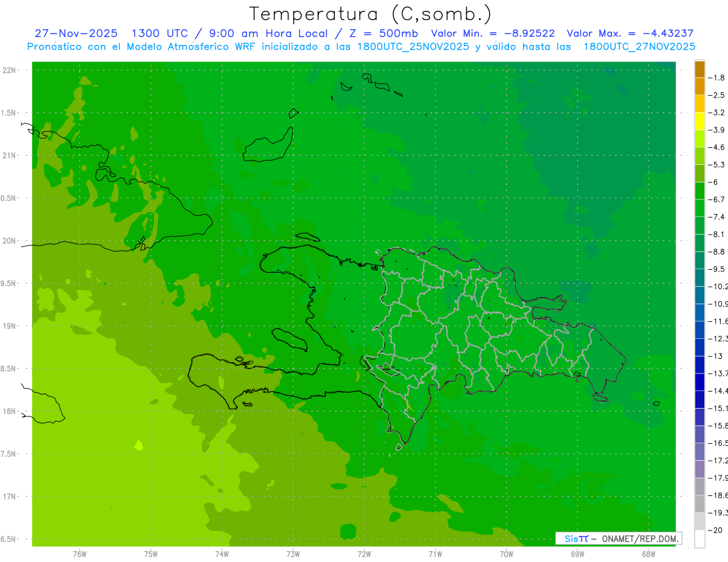Click the "21N" latitude axis label
This screenshot has height=562, width=728.
click(8, 156)
